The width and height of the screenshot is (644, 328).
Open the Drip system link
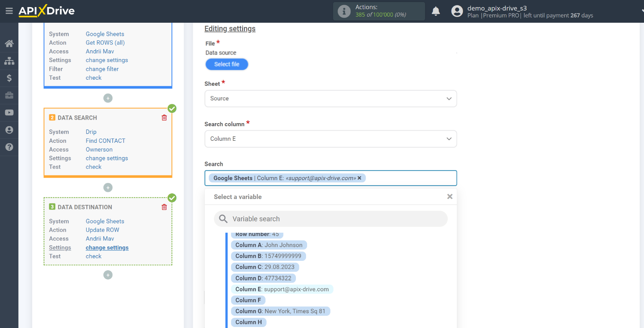coord(91,132)
